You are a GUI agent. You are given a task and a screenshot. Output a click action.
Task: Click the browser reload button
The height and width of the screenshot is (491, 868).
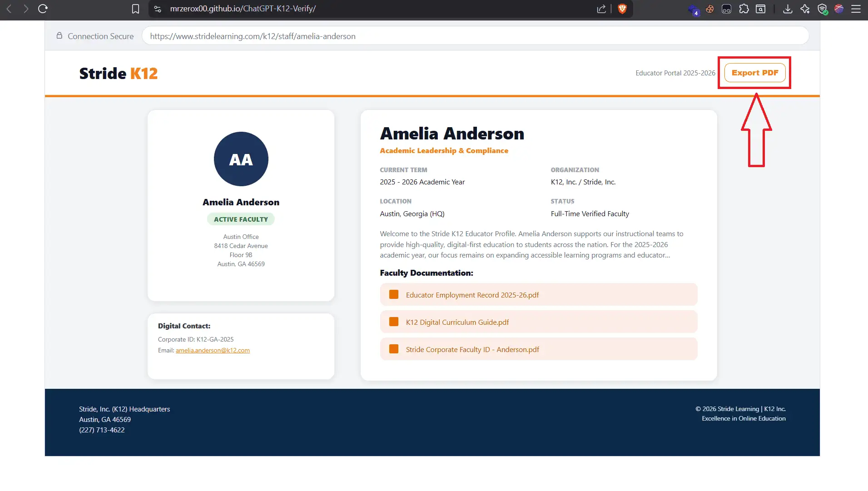click(x=43, y=9)
